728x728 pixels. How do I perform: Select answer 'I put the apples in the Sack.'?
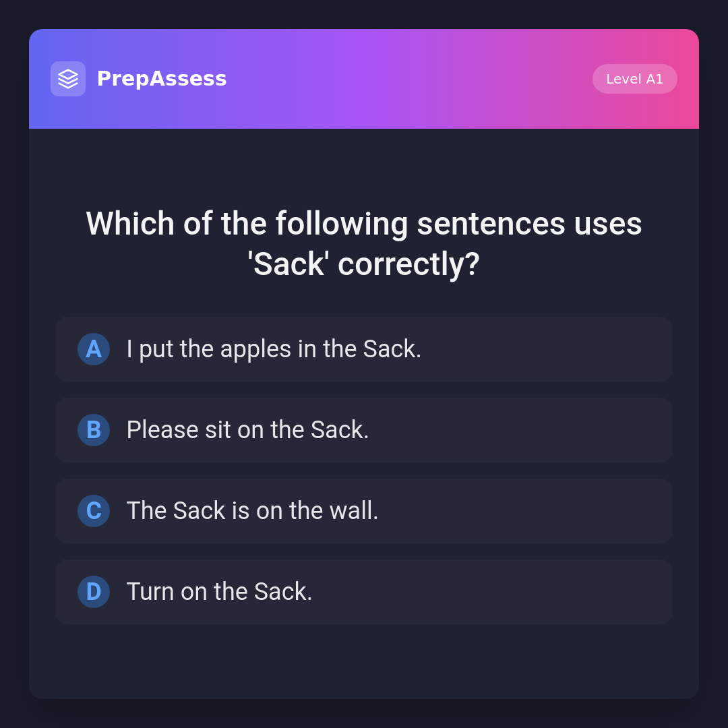(274, 349)
